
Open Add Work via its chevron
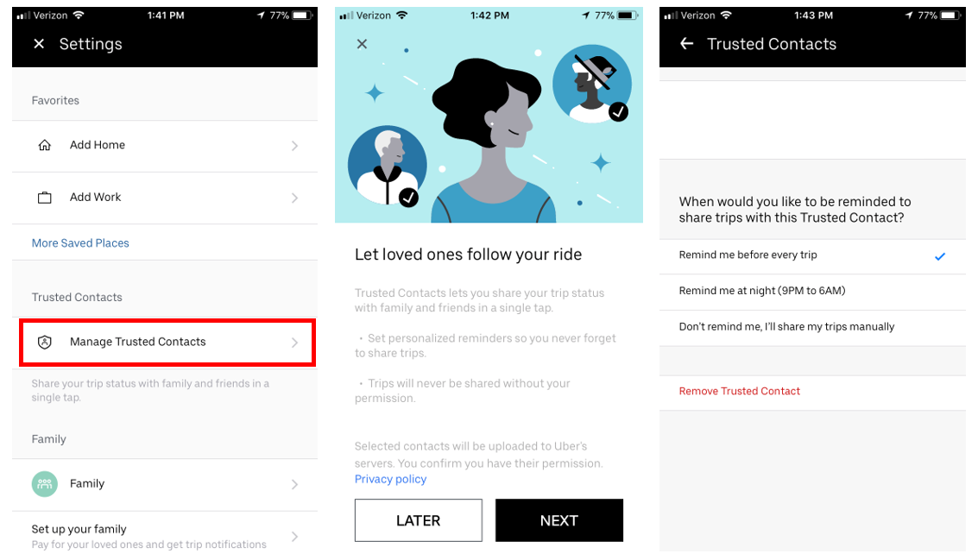point(294,198)
